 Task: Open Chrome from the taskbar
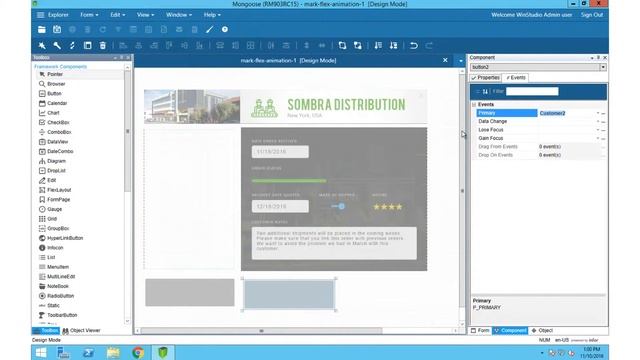tap(138, 352)
